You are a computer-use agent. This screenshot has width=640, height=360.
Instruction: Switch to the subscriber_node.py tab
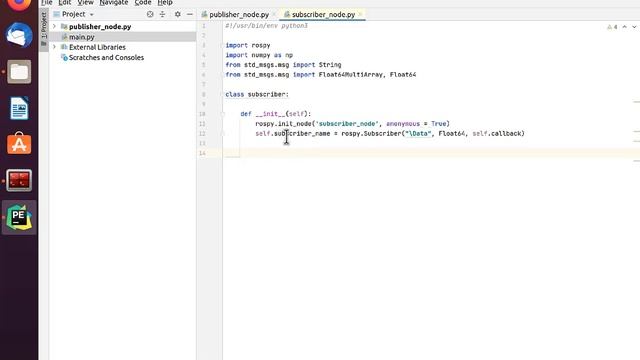point(323,15)
